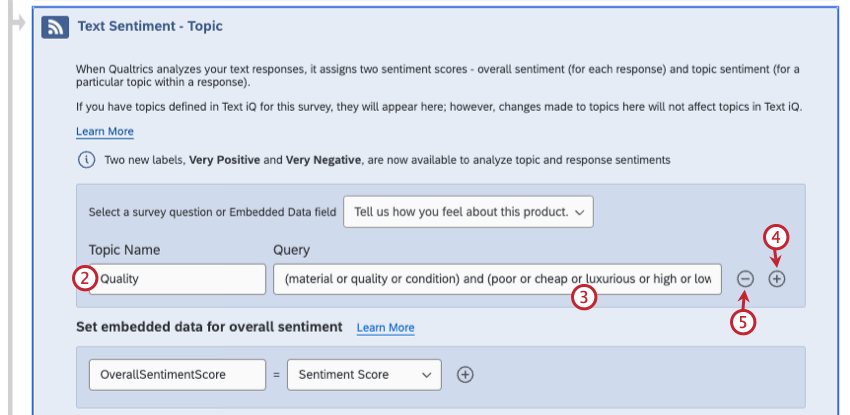Click the Set embedded data heading text
Image resolution: width=850 pixels, height=415 pixels.
209,327
